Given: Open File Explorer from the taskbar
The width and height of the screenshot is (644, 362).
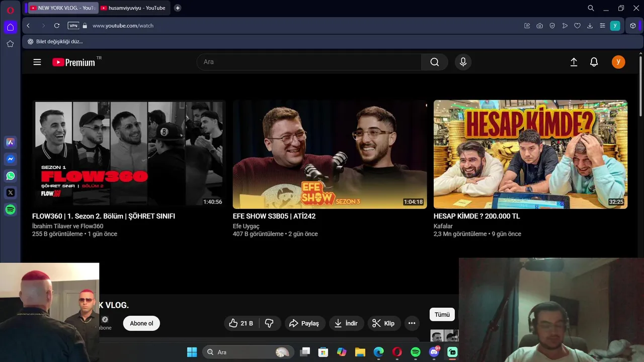Looking at the screenshot, I should coord(360,352).
